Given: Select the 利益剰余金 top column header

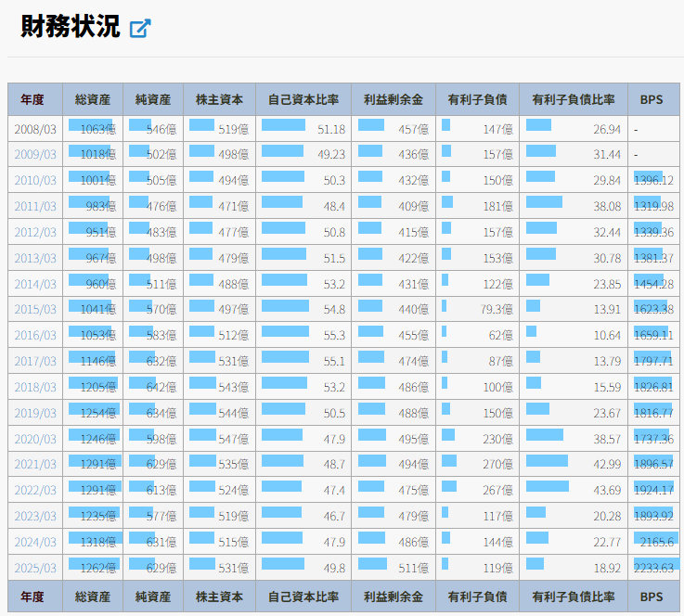Looking at the screenshot, I should click(394, 99).
